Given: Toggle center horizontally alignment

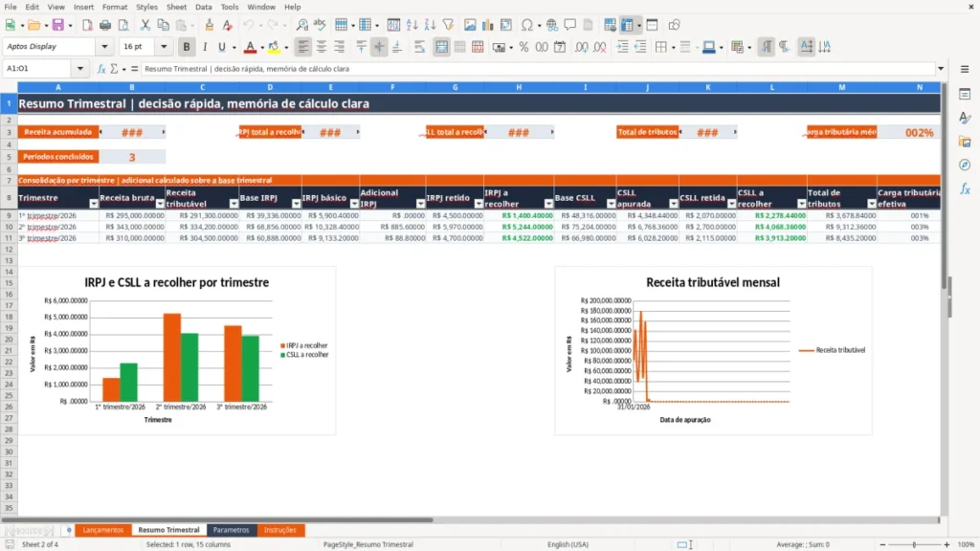Looking at the screenshot, I should pos(322,47).
